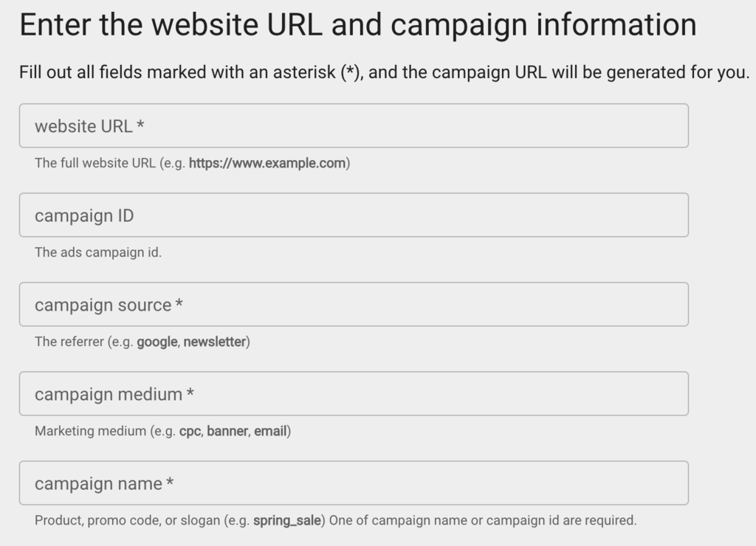Click the bold https://www.example.com example
Viewport: 756px width, 546px height.
(x=267, y=163)
